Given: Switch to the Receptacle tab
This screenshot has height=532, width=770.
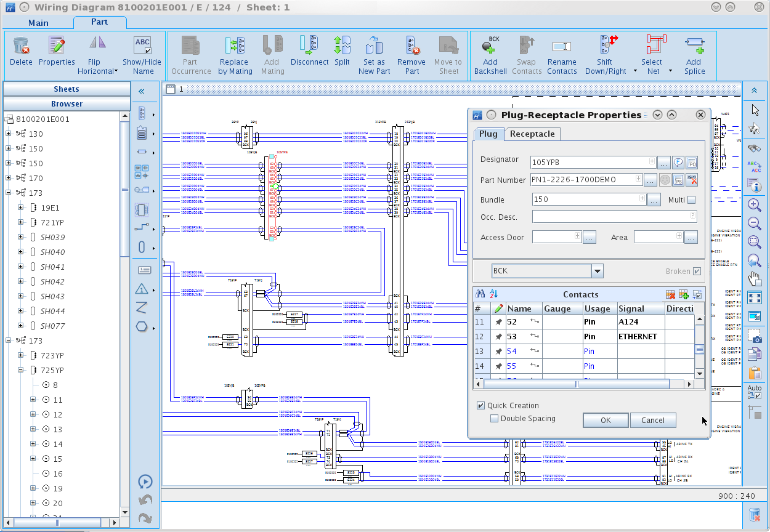Looking at the screenshot, I should coord(532,134).
